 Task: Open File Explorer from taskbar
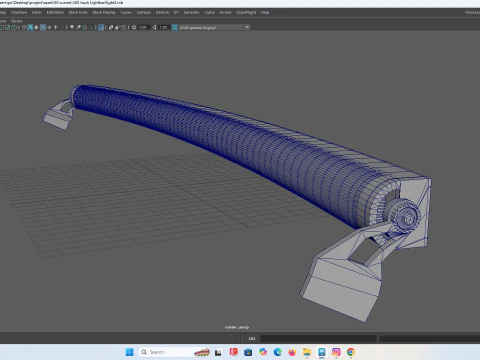point(307,352)
